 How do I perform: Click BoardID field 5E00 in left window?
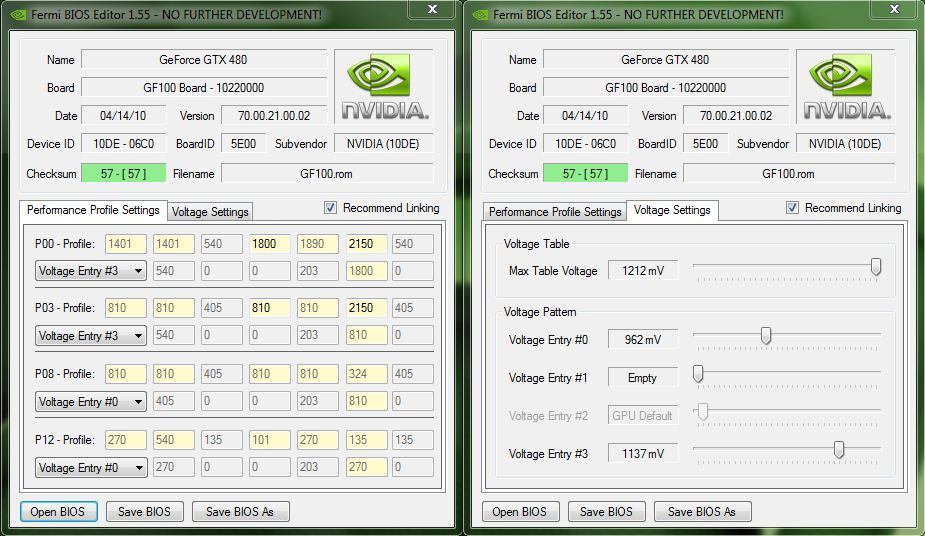(243, 143)
